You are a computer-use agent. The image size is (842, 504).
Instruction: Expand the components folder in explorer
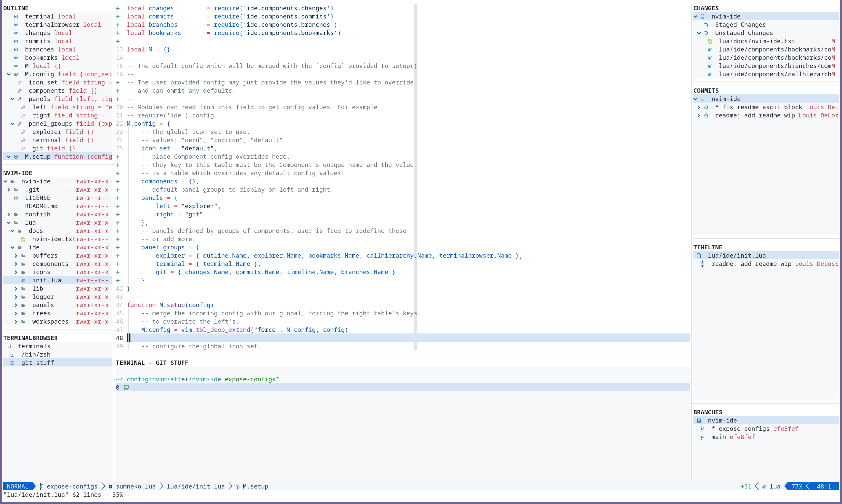click(x=16, y=264)
